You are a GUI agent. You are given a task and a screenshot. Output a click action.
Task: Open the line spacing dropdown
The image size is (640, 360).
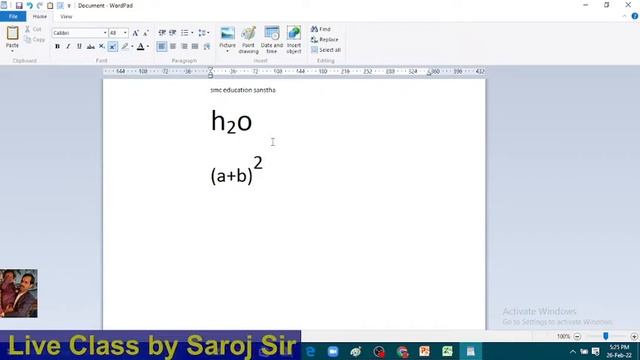[204, 33]
